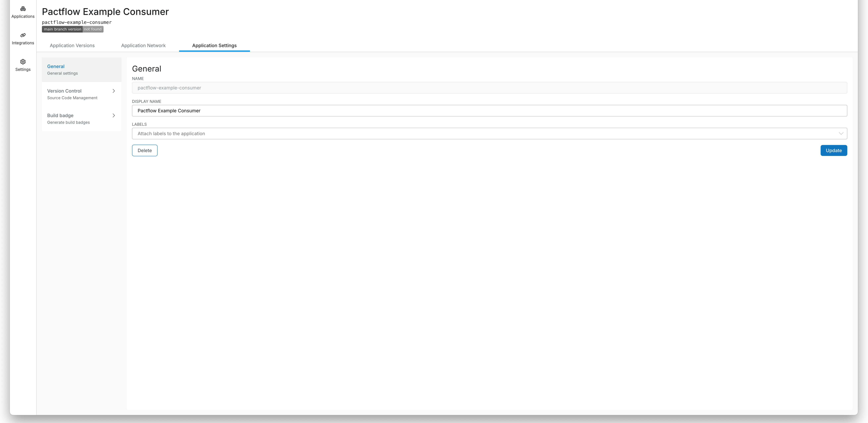Open Source Code Management settings
This screenshot has height=423, width=868.
72,94
